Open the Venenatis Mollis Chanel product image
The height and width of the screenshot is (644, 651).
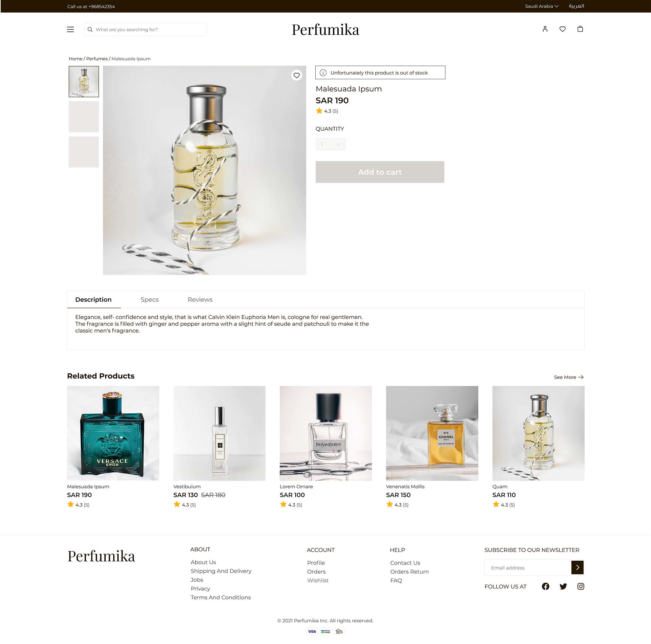point(432,433)
